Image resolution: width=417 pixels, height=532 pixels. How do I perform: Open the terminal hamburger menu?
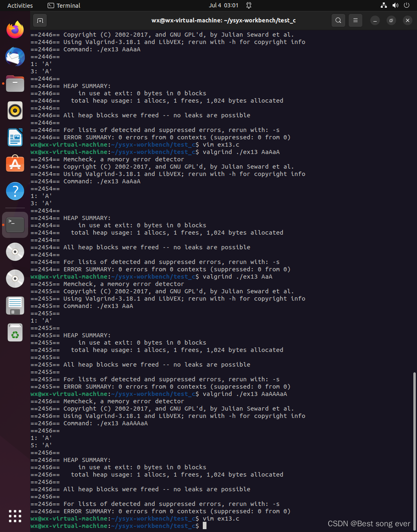[x=356, y=20]
